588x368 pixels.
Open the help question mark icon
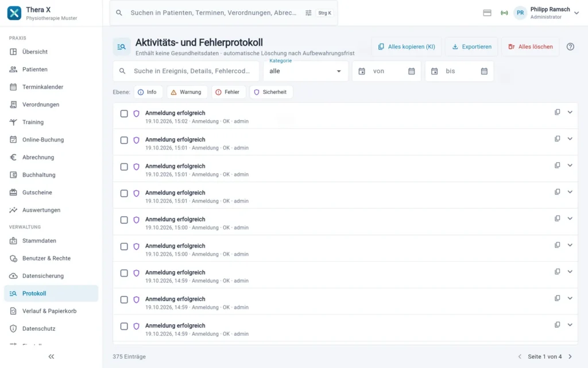[x=570, y=47]
